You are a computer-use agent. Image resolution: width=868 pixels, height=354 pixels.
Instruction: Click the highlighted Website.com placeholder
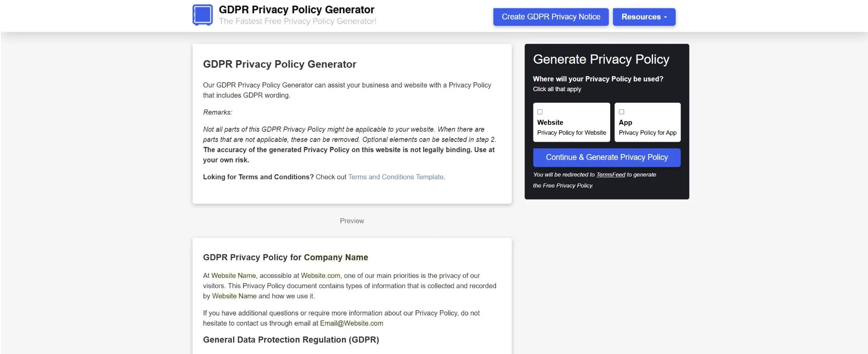pyautogui.click(x=320, y=276)
